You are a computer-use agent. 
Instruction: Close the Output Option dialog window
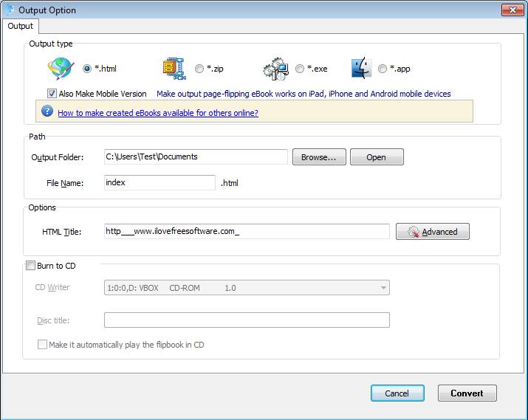[x=512, y=10]
